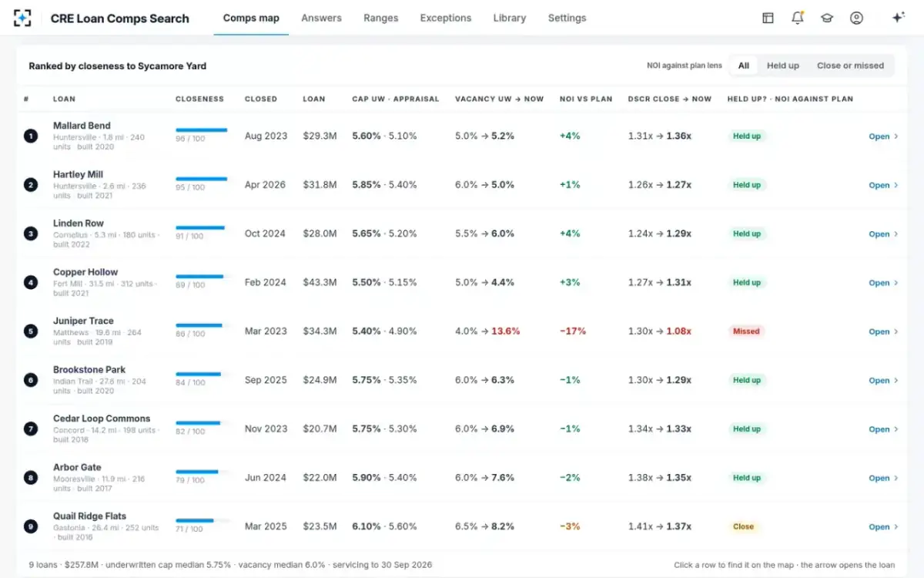The width and height of the screenshot is (924, 578).
Task: Click the Close badge for Quail Ridge Flats
Action: [x=743, y=526]
